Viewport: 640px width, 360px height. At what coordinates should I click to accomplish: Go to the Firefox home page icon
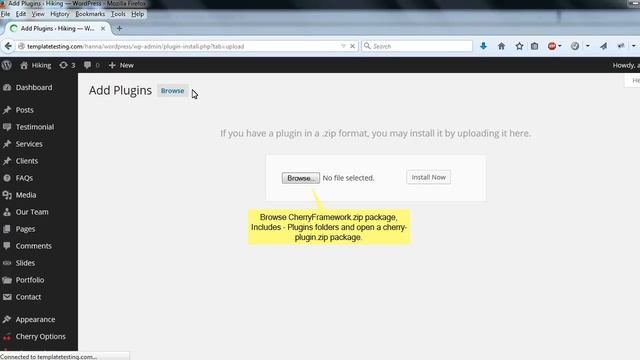(x=501, y=46)
